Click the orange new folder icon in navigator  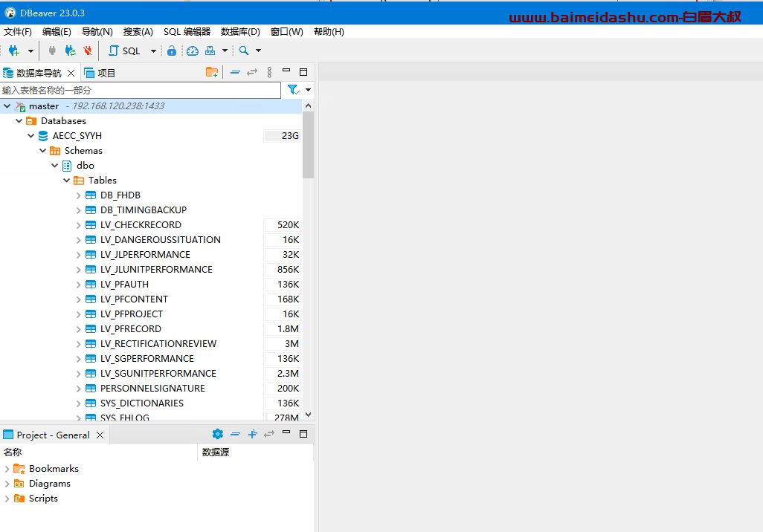(x=212, y=72)
